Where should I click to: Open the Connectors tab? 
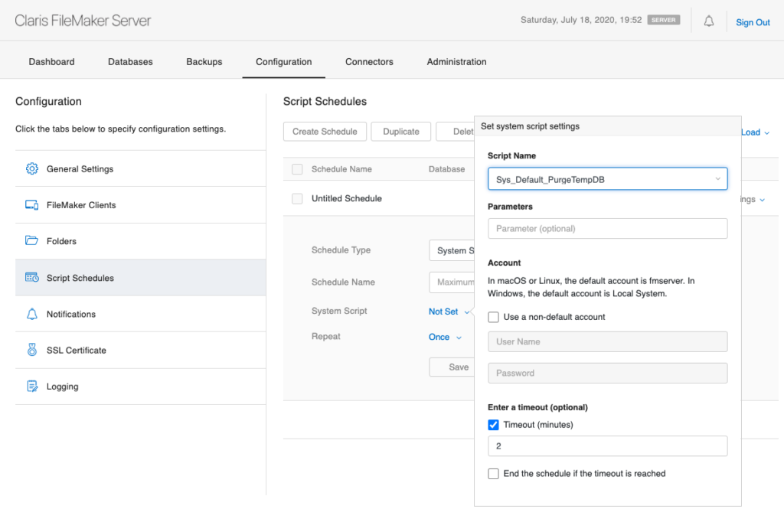click(369, 61)
